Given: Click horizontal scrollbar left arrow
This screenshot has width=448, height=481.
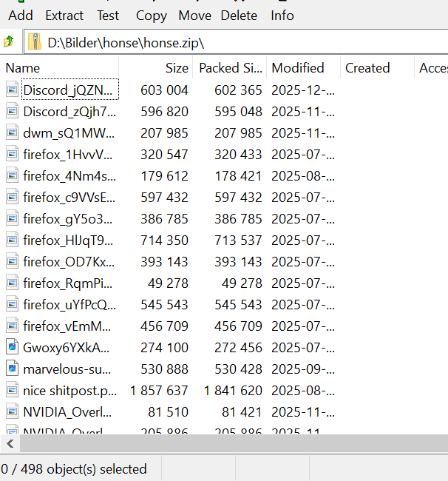Looking at the screenshot, I should click(10, 443).
